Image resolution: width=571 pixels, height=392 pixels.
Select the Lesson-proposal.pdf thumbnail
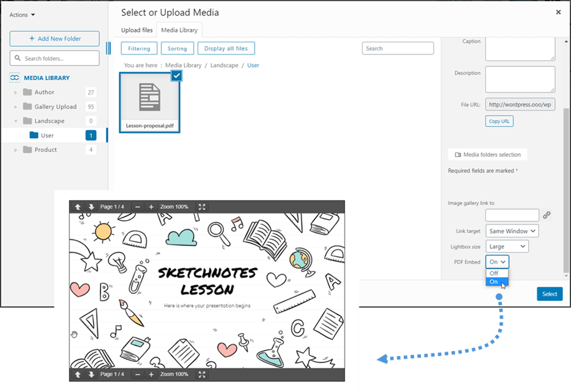[x=149, y=99]
